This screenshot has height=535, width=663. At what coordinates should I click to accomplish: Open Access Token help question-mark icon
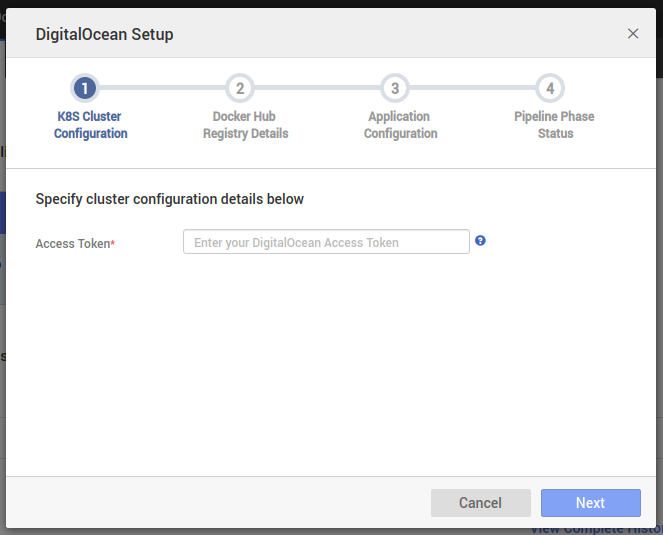tap(480, 241)
